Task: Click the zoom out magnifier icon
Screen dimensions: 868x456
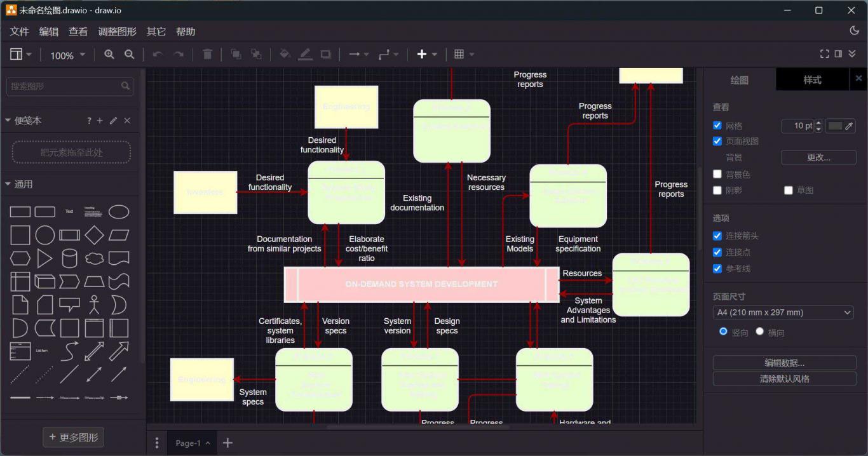Action: point(129,55)
